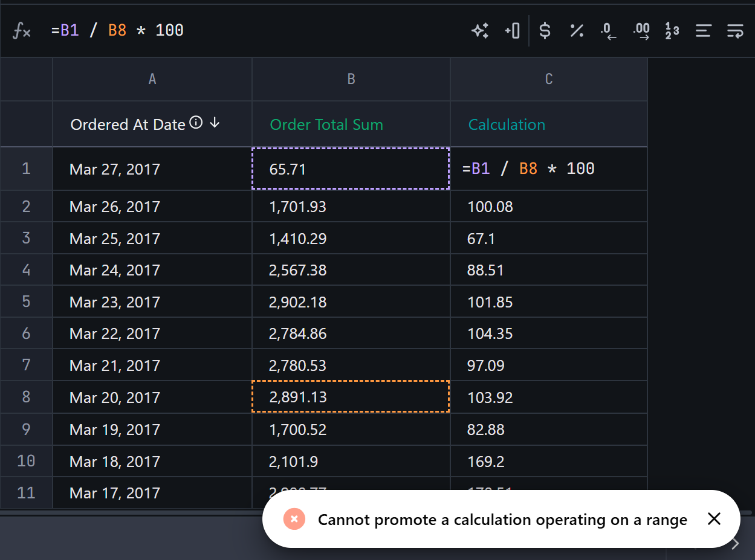The height and width of the screenshot is (560, 755).
Task: Increase decimal places
Action: point(641,31)
